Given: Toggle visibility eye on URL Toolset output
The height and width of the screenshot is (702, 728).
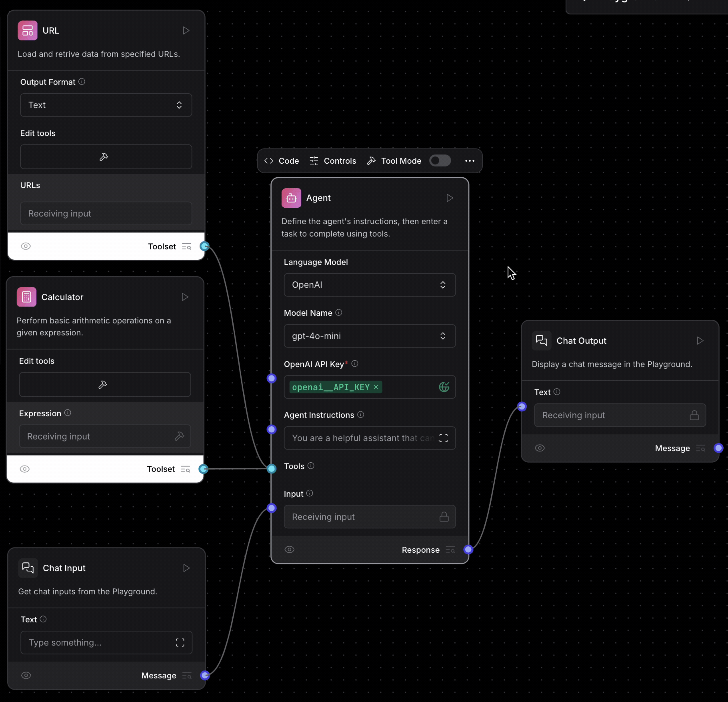Looking at the screenshot, I should [26, 246].
